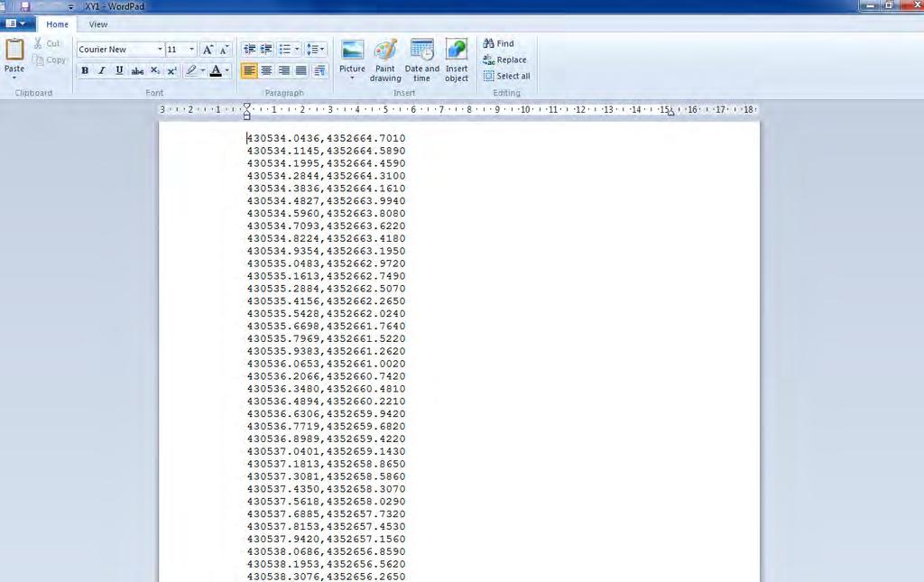Screen dimensions: 924x582
Task: Click the Cut scissors button
Action: click(x=47, y=43)
